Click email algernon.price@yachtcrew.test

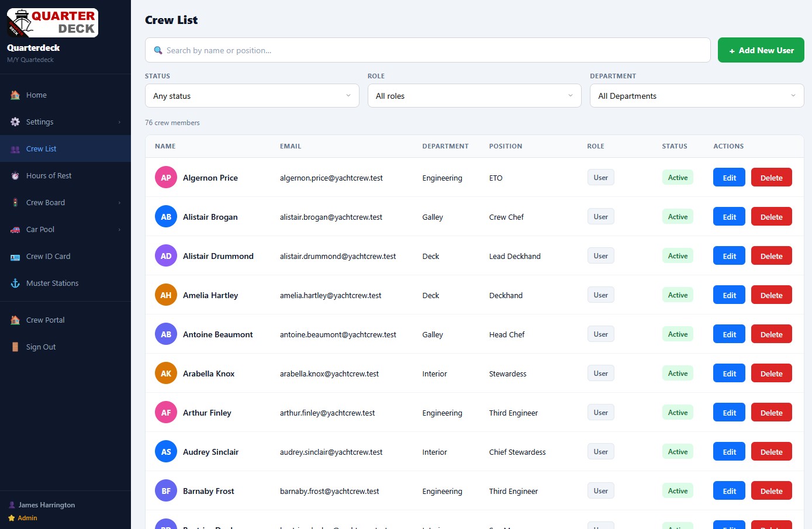[331, 178]
